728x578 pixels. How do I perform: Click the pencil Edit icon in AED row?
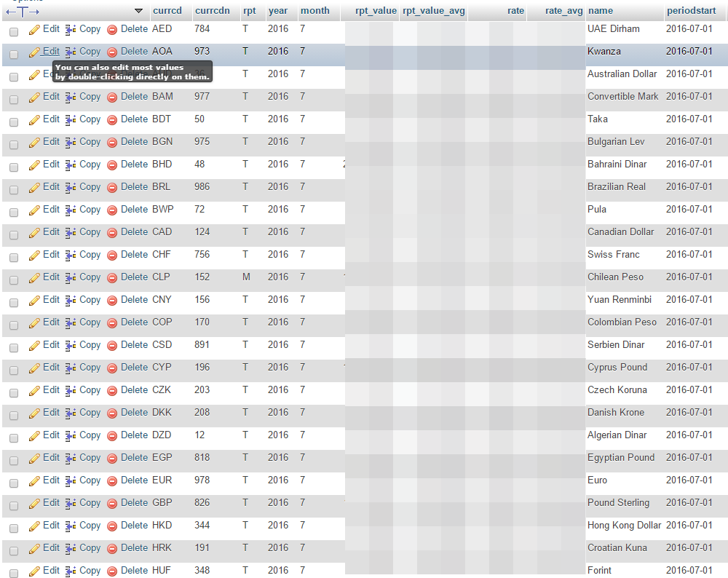pyautogui.click(x=34, y=30)
